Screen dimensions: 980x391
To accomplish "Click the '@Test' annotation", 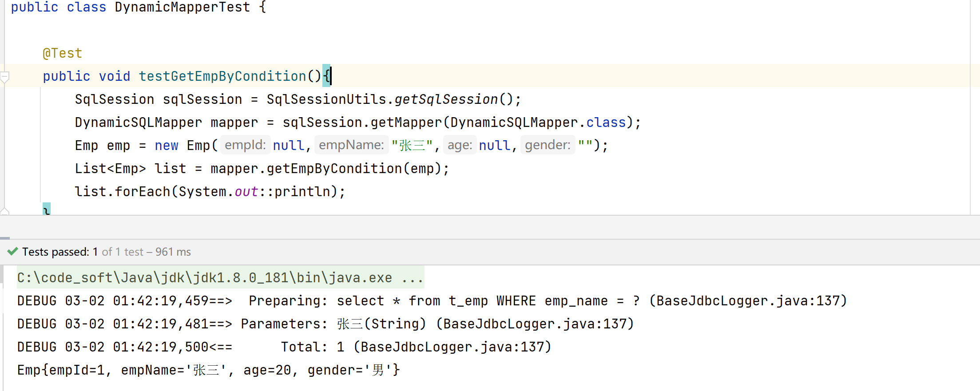I will pyautogui.click(x=62, y=53).
